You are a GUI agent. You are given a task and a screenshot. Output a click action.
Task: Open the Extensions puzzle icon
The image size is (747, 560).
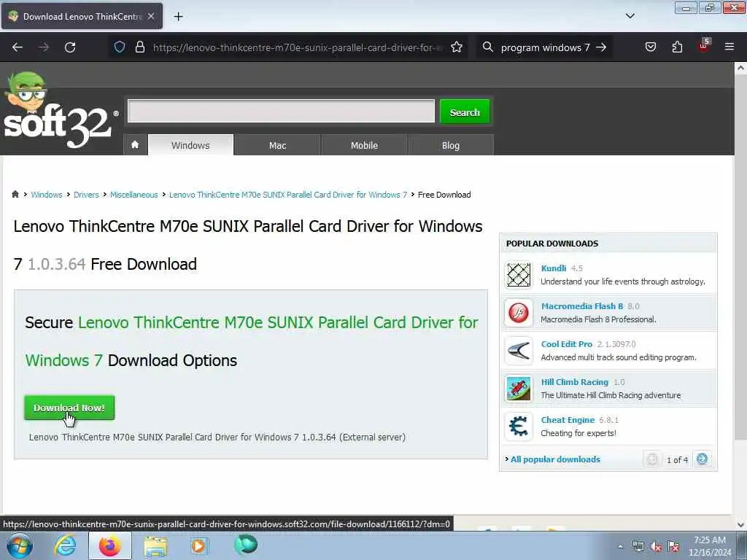[x=677, y=47]
